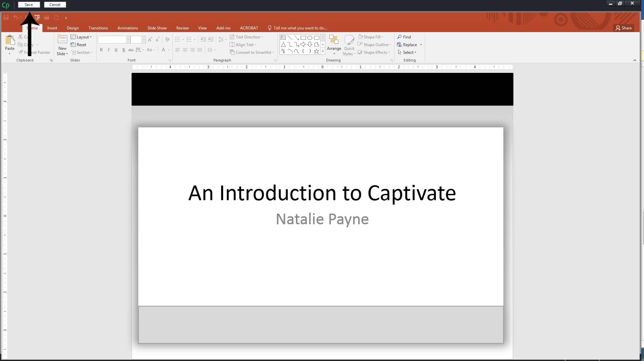Click Increase List Level icon
This screenshot has width=644, height=361.
(211, 39)
